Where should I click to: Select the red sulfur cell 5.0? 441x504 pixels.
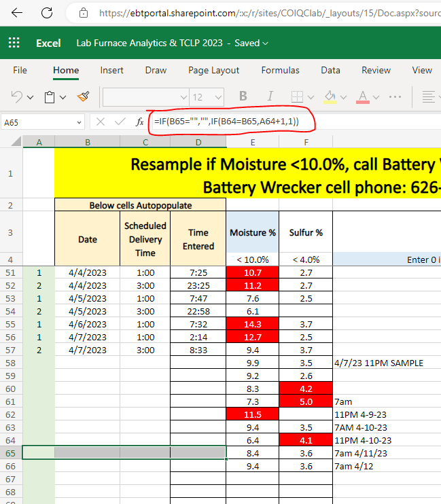coord(306,401)
